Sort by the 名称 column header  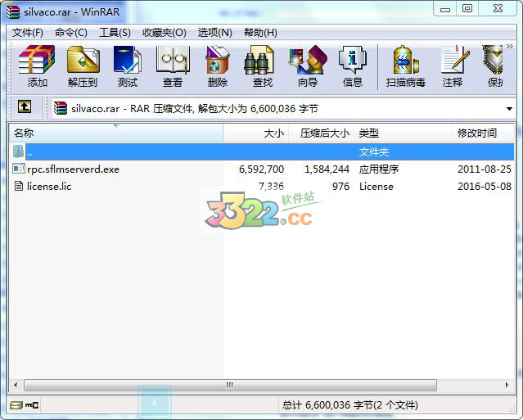116,133
